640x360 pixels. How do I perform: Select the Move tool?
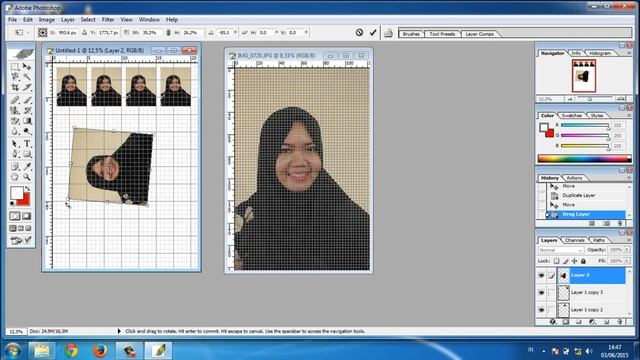[x=27, y=67]
